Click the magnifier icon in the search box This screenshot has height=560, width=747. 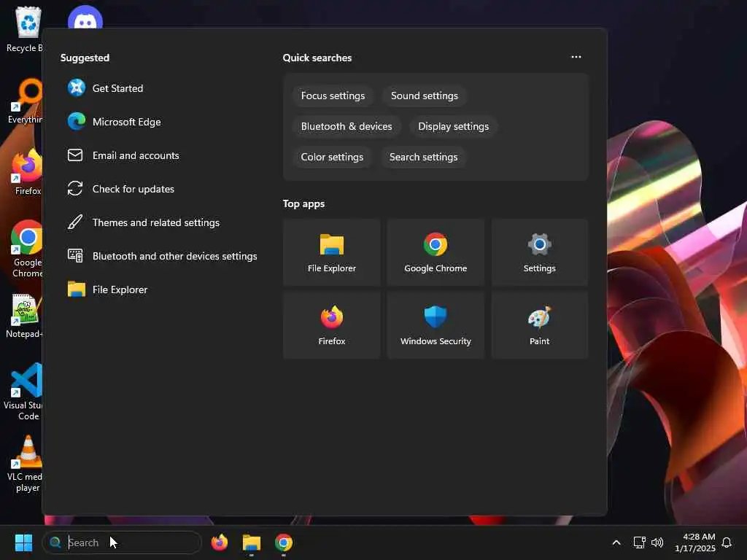coord(55,542)
